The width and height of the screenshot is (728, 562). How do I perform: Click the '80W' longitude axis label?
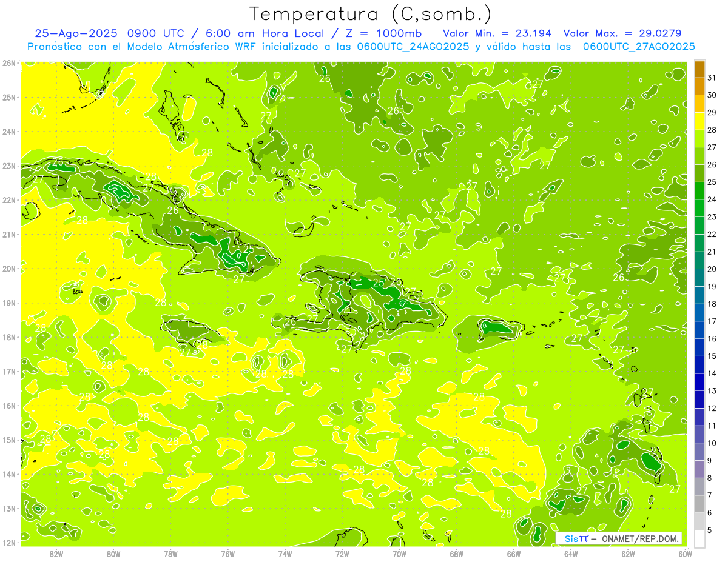tap(113, 553)
